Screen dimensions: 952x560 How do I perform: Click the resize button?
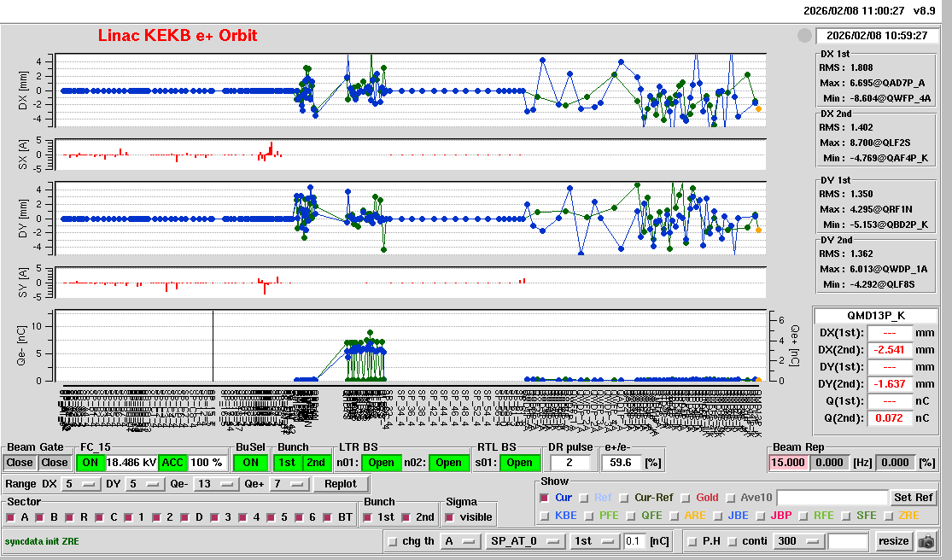pyautogui.click(x=893, y=541)
